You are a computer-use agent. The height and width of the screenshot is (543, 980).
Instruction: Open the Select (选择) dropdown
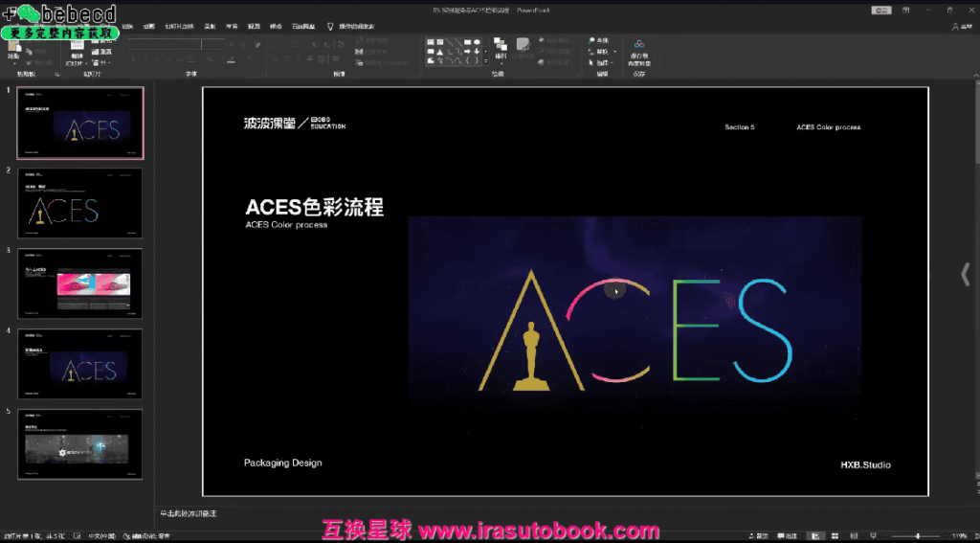(x=602, y=62)
